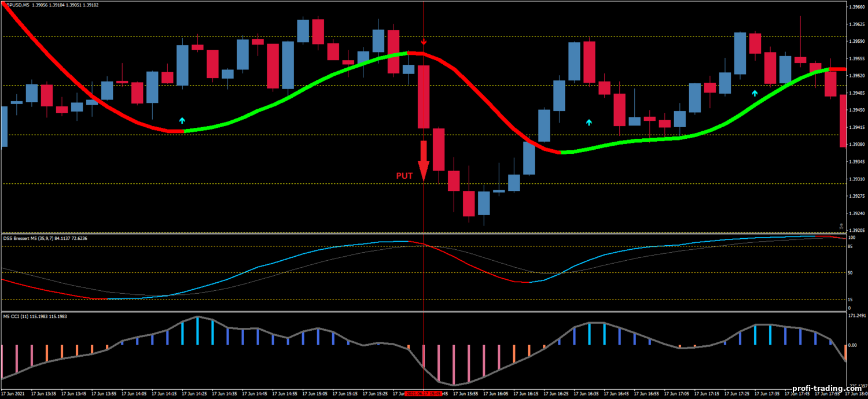Click the skull icon beside the price scale

[x=842, y=226]
